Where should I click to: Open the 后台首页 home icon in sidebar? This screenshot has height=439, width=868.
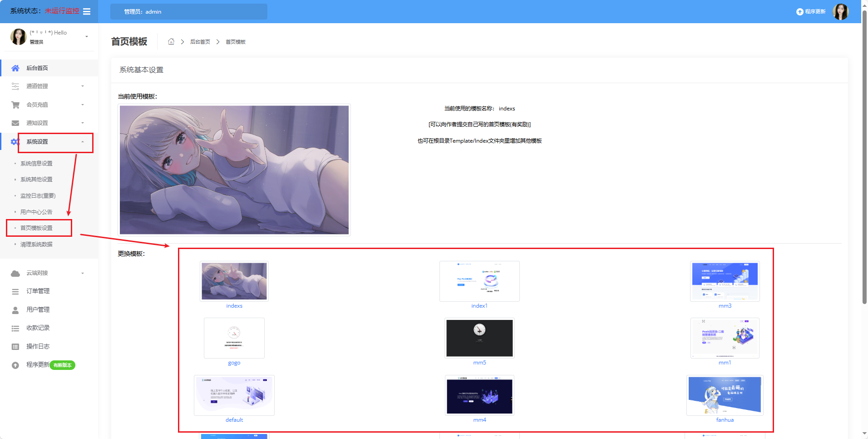click(x=15, y=68)
